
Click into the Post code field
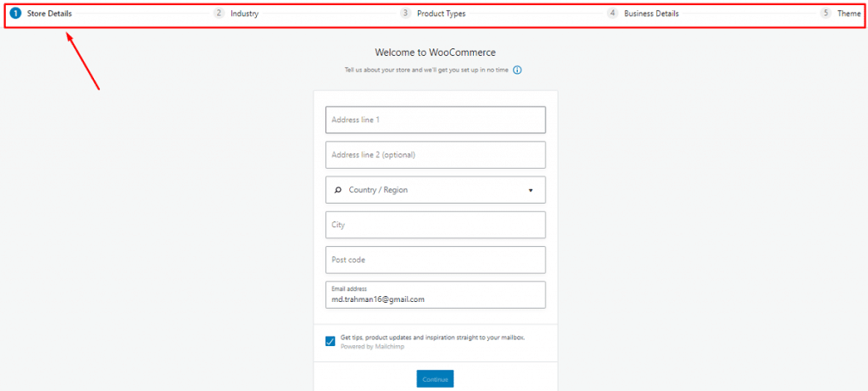tap(435, 260)
